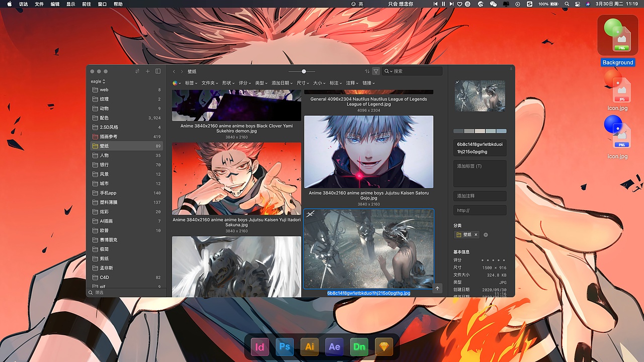Open WeChat menu bar icon

point(493,4)
